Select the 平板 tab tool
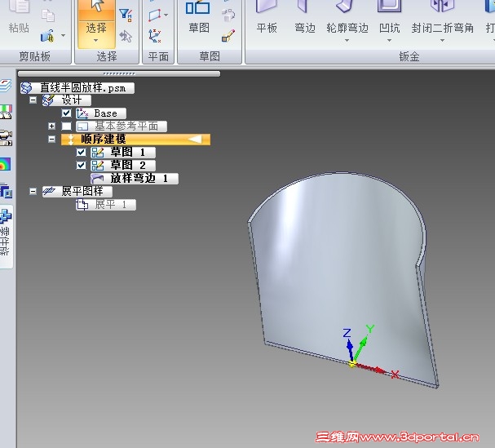The width and height of the screenshot is (495, 448). [267, 17]
